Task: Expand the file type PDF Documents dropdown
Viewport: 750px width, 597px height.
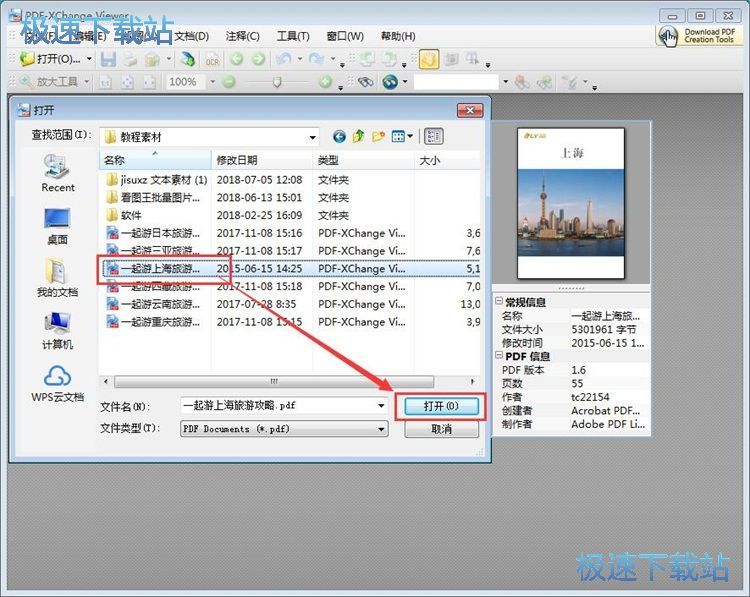Action: click(x=381, y=429)
